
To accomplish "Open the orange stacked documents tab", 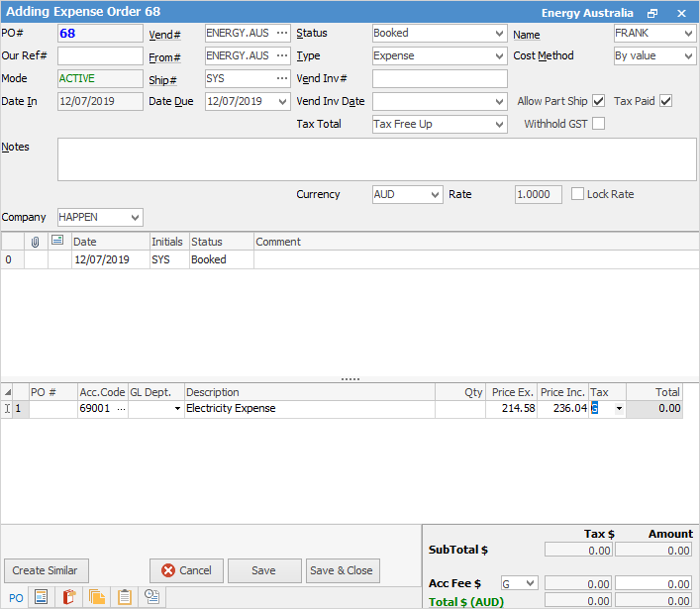I will point(97,596).
